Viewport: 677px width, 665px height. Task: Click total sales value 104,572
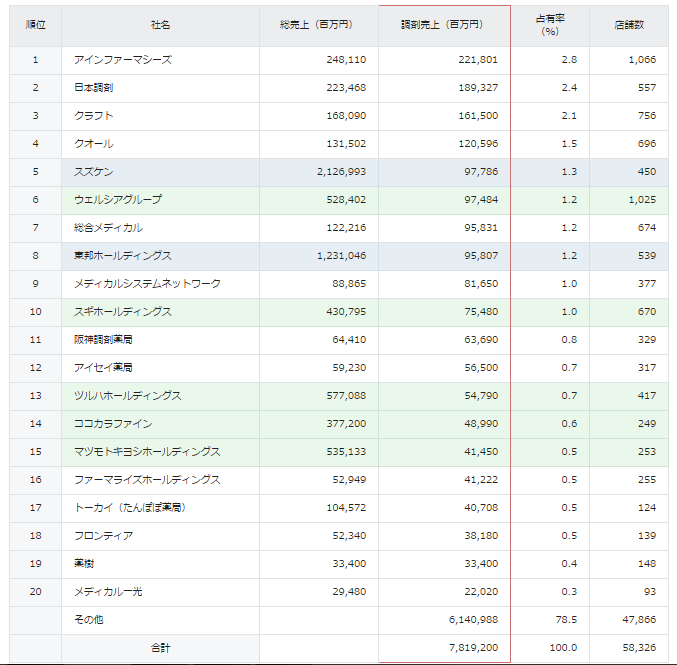(x=346, y=508)
